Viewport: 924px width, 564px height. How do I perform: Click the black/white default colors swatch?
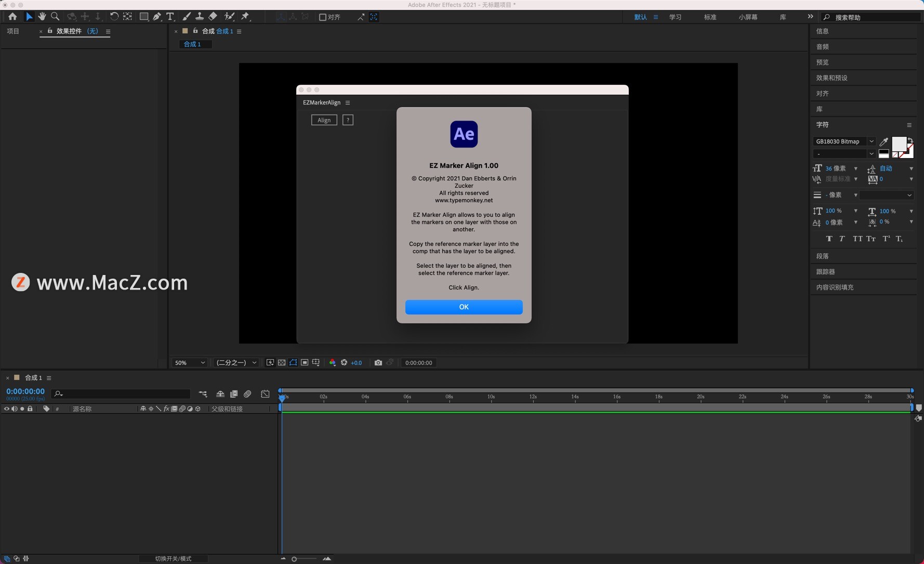point(883,153)
